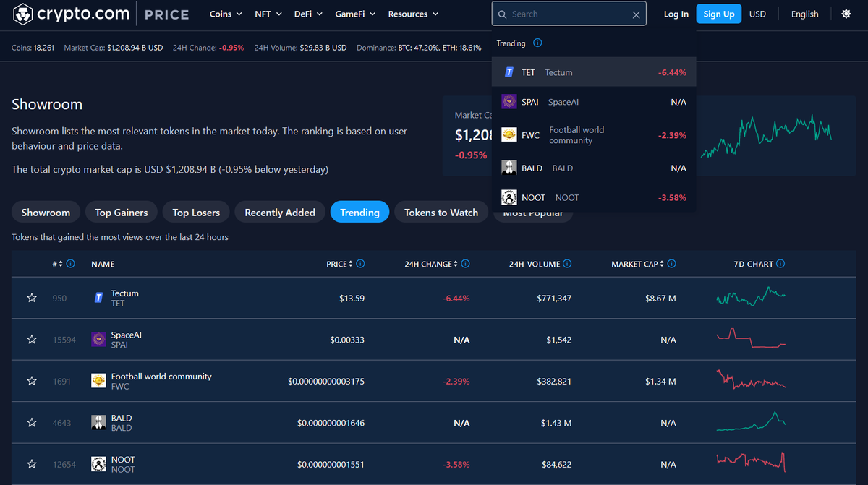This screenshot has width=868, height=485.
Task: Clear the search box with X icon
Action: click(x=637, y=14)
